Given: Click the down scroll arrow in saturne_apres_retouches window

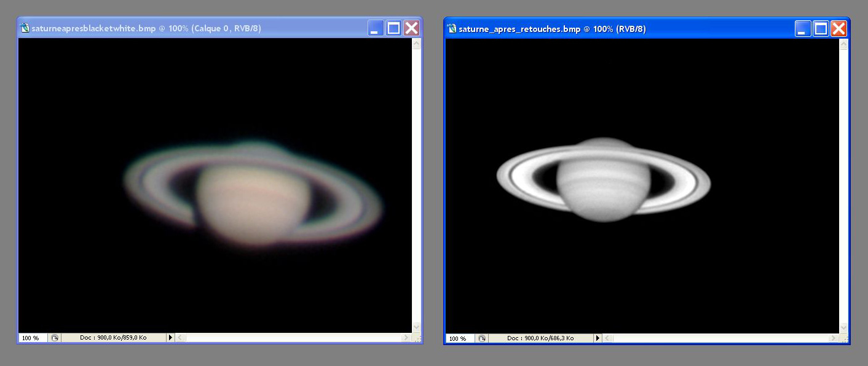Looking at the screenshot, I should (x=843, y=328).
